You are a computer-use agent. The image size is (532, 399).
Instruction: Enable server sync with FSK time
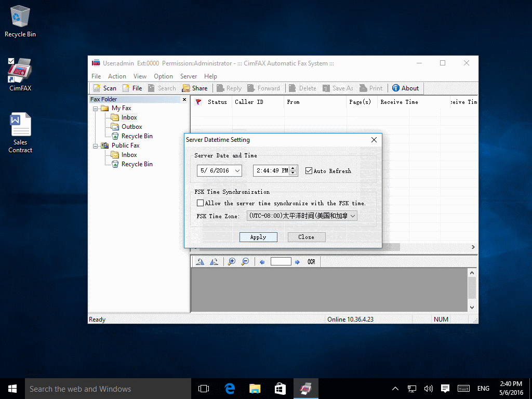(200, 203)
